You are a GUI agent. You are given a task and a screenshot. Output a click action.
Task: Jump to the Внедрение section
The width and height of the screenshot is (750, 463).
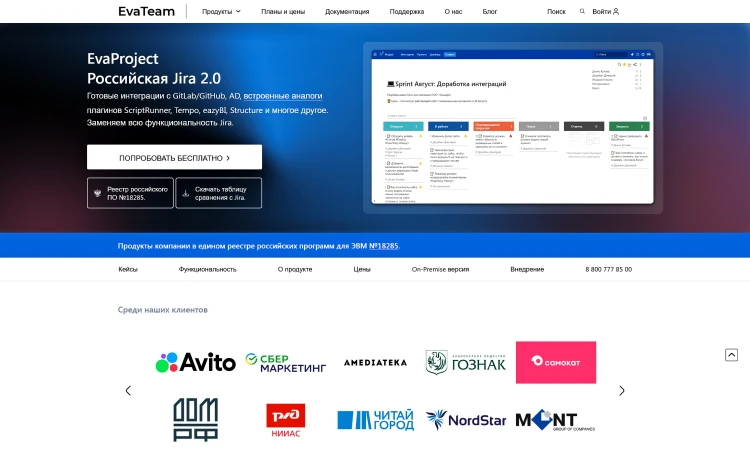coord(527,269)
